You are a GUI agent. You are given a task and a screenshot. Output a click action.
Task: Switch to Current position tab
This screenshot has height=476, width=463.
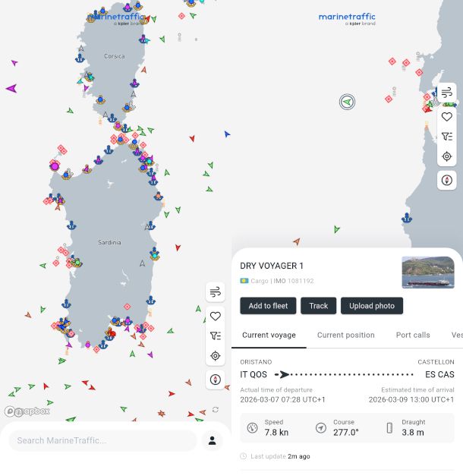(x=346, y=335)
